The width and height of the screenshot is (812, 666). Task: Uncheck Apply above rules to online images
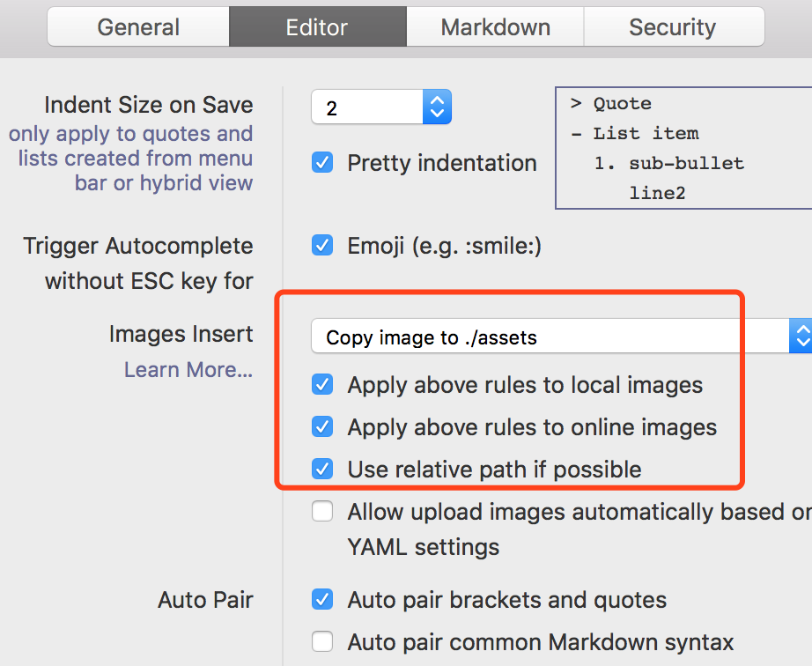[x=322, y=426]
